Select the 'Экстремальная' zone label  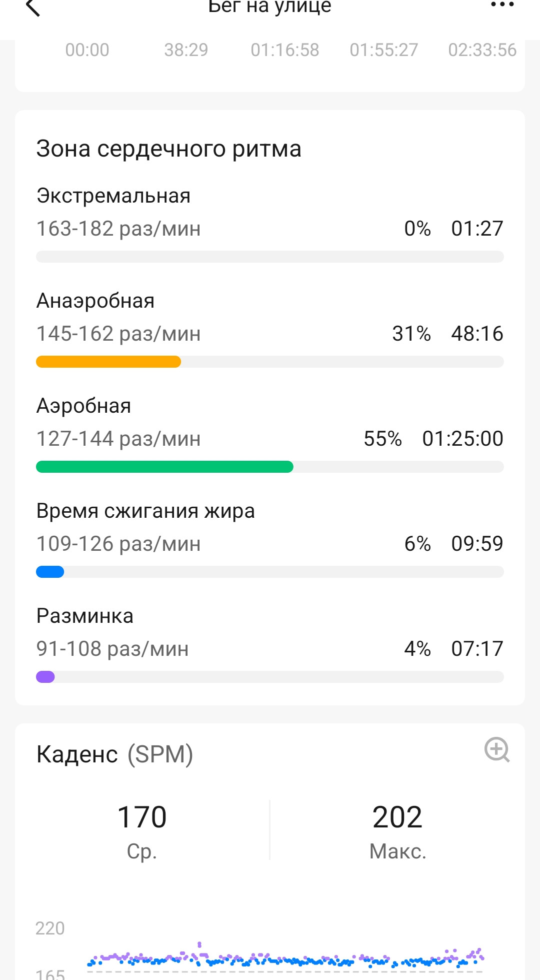tap(113, 196)
